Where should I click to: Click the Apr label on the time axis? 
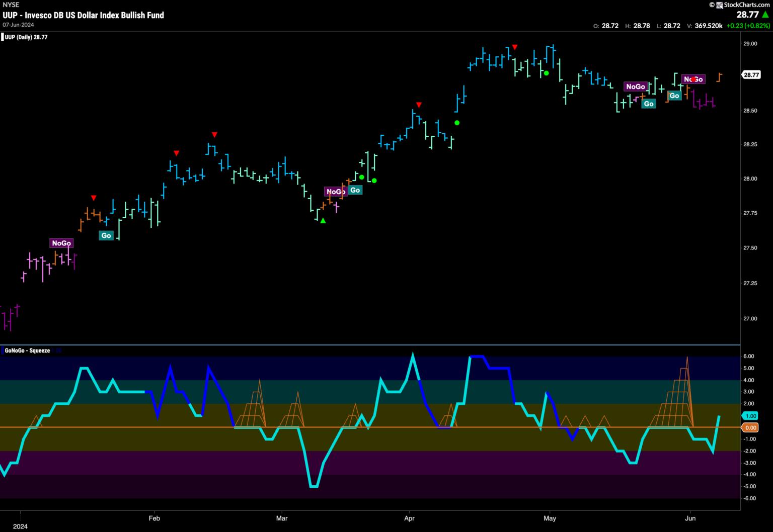point(409,518)
